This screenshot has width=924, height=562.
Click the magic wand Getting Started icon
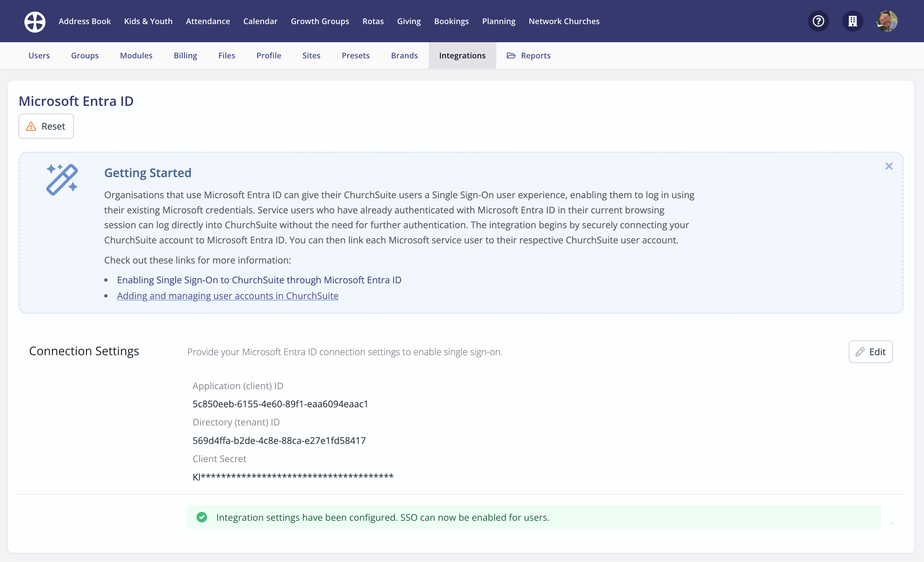pos(62,179)
